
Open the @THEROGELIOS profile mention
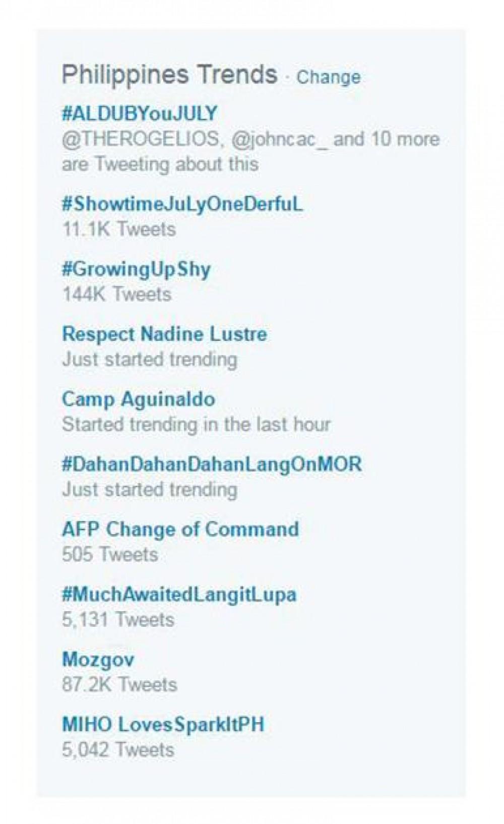[x=141, y=139]
